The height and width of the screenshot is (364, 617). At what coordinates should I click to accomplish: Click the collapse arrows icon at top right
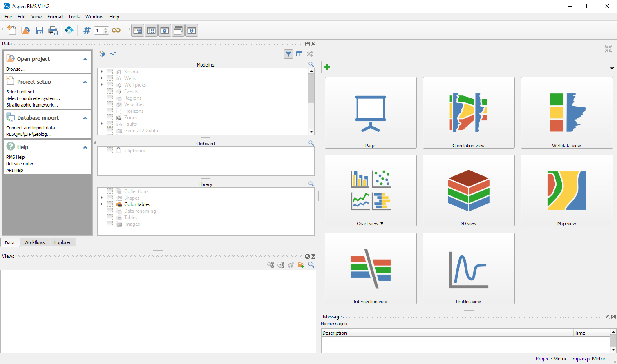pos(608,49)
